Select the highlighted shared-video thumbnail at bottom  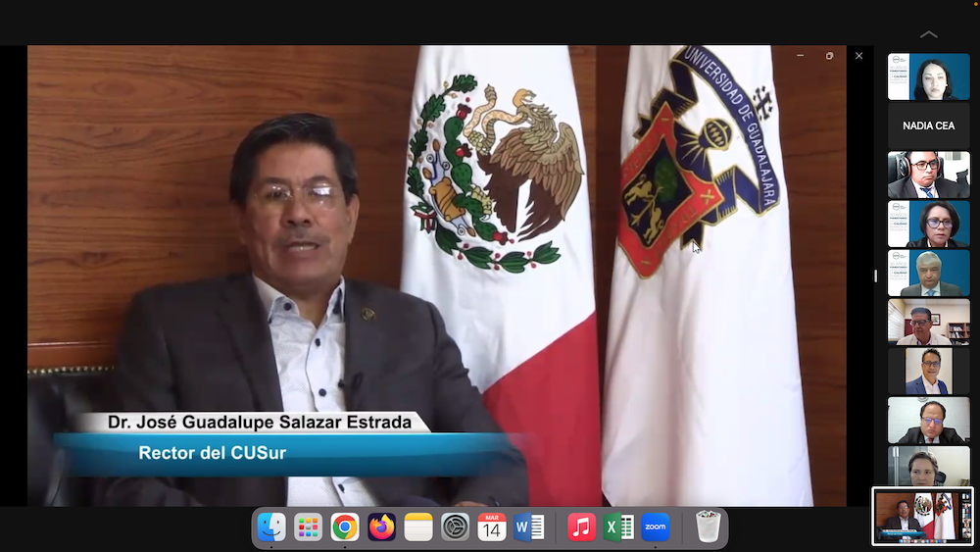[922, 516]
